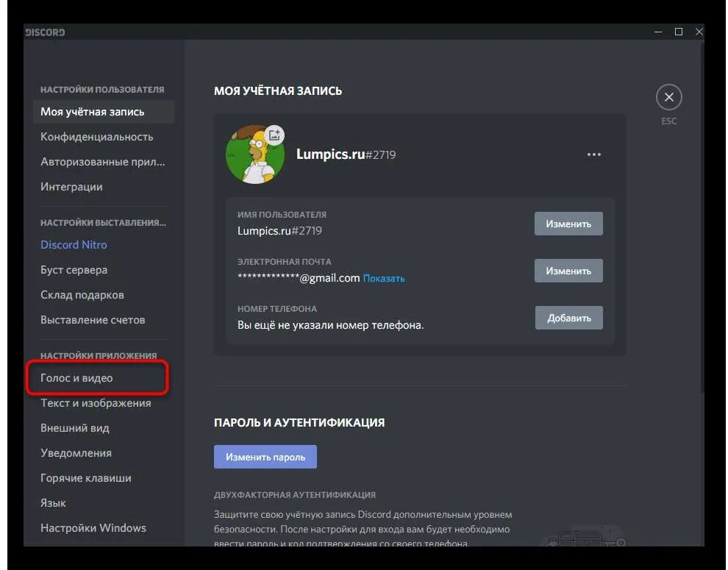Minimize the Discord window
The height and width of the screenshot is (570, 728).
(x=658, y=32)
